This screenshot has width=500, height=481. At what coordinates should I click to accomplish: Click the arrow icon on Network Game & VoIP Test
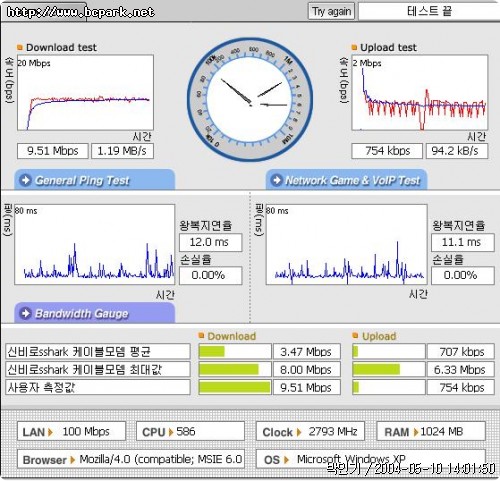276,180
